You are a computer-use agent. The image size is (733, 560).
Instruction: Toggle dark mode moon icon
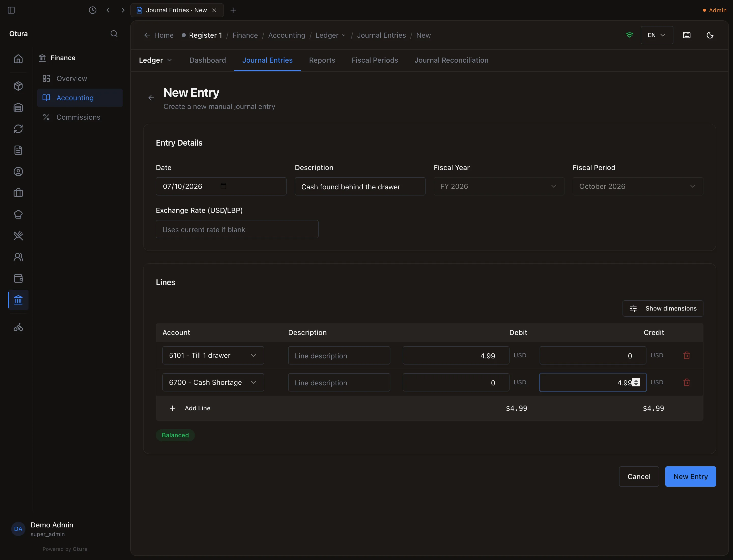pos(710,35)
